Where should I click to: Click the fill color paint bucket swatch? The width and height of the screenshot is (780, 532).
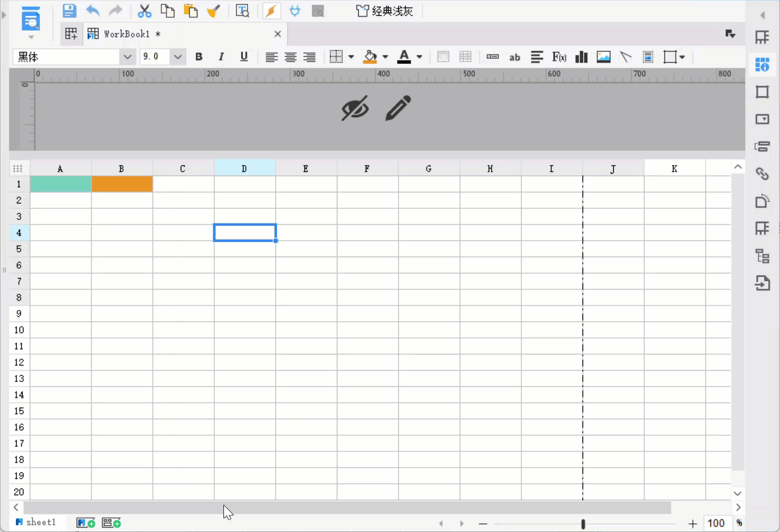coord(370,57)
